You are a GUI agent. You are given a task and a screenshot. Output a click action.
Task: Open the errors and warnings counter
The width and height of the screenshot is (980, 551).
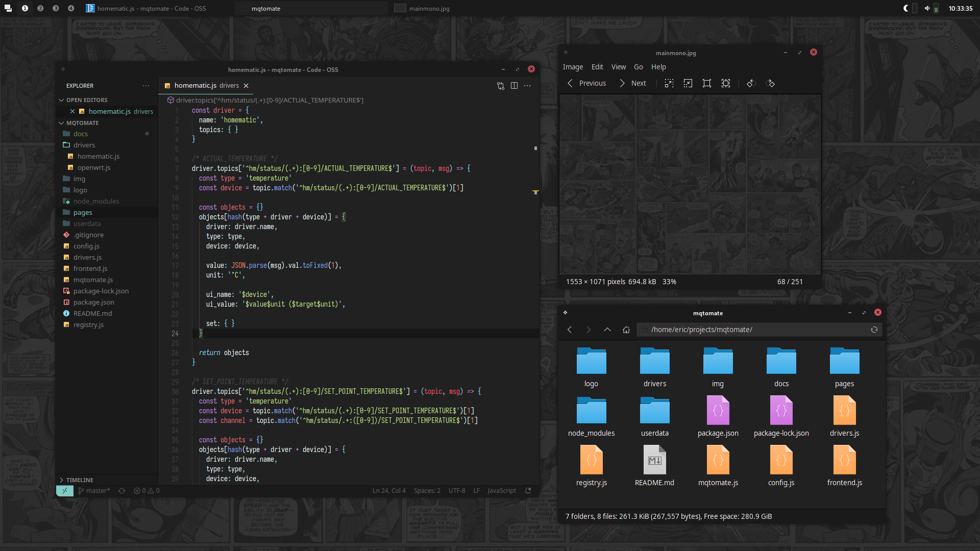point(146,491)
